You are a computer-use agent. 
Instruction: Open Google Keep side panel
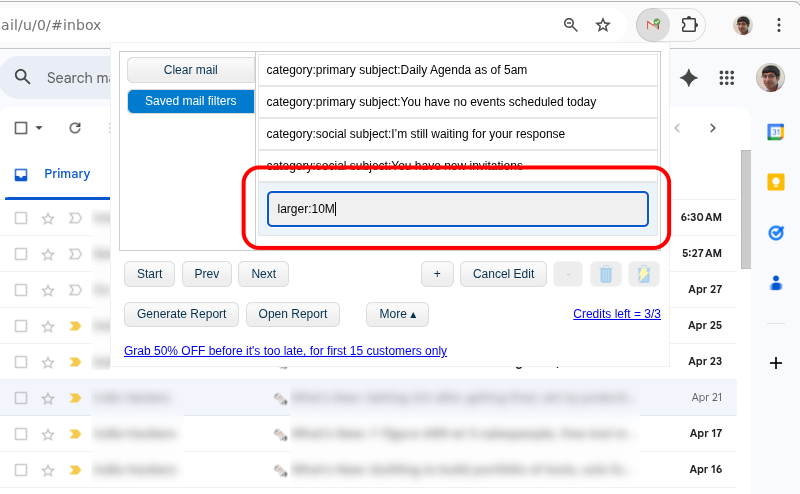(776, 182)
